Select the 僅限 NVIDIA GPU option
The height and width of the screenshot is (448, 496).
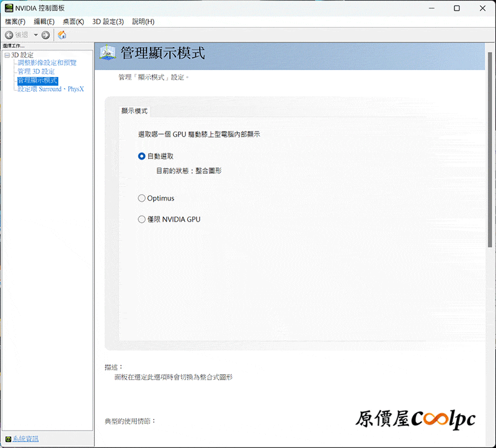point(142,220)
